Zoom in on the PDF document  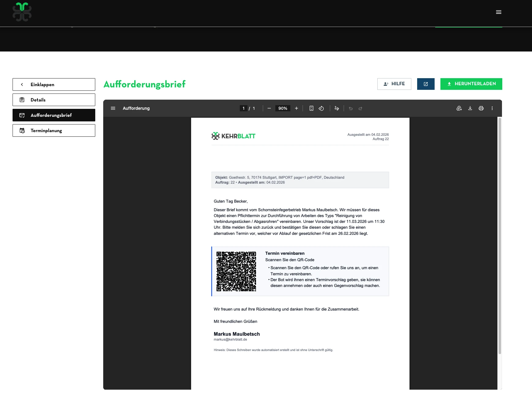(296, 108)
